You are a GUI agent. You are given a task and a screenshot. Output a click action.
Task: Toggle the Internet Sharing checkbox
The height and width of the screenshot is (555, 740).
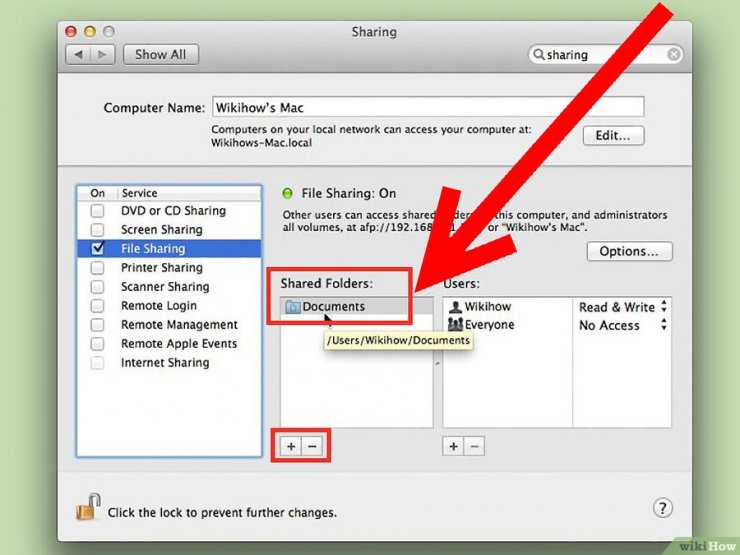[x=97, y=362]
